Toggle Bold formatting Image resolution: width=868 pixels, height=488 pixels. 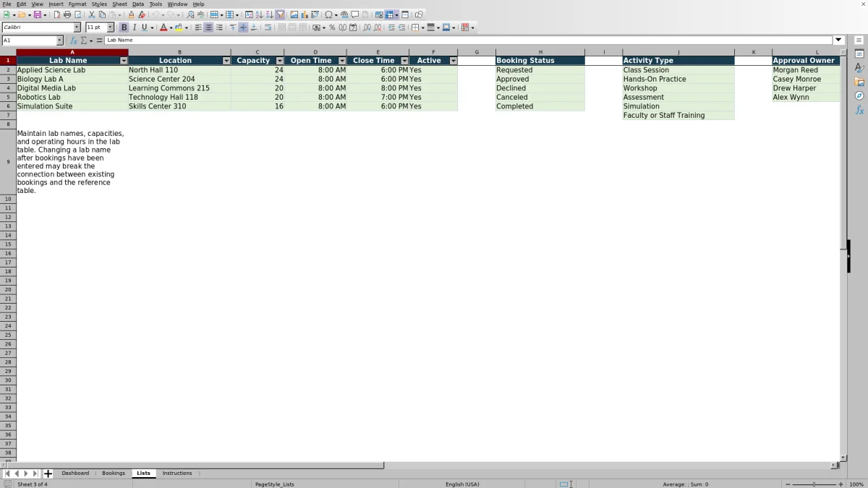click(124, 27)
